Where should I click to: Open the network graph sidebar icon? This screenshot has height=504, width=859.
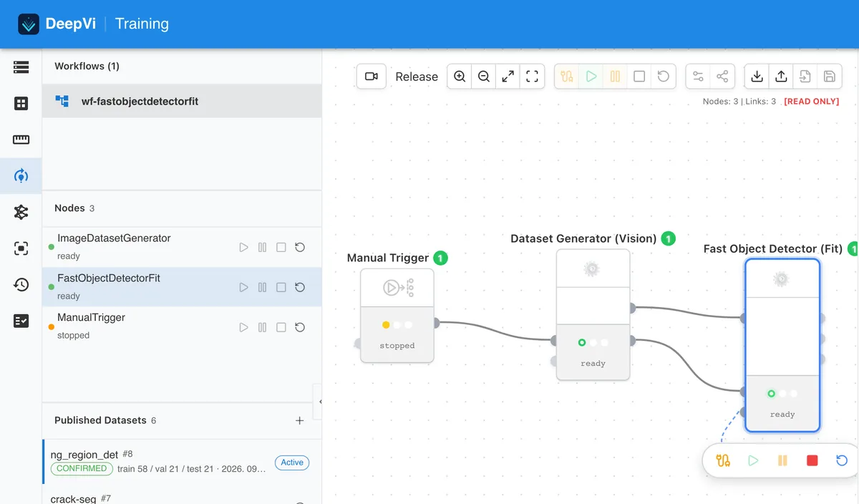coord(21,212)
